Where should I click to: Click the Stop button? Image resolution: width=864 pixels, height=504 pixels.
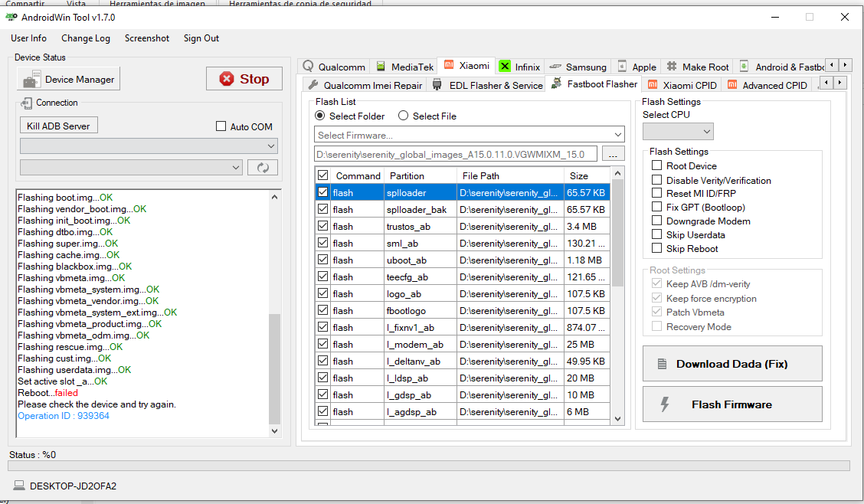tap(244, 79)
